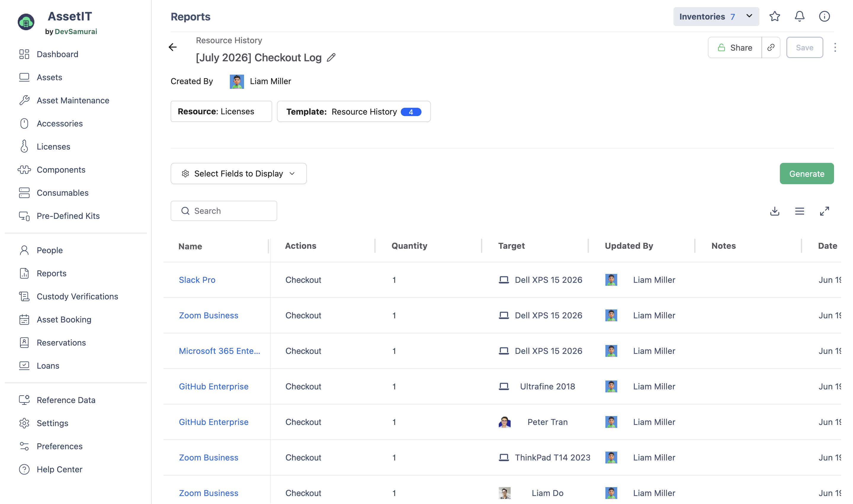Click the Quantity column header
The height and width of the screenshot is (504, 853).
pos(409,246)
